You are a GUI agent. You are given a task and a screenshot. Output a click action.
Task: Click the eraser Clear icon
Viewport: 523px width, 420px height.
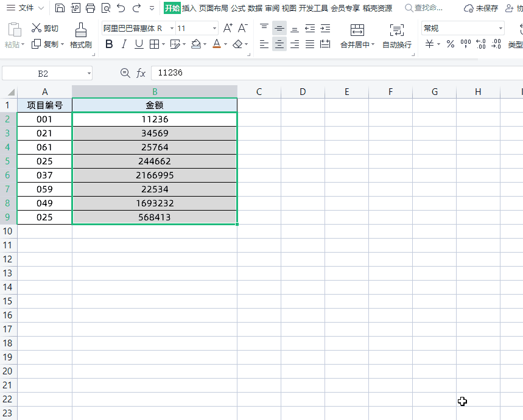tap(238, 44)
